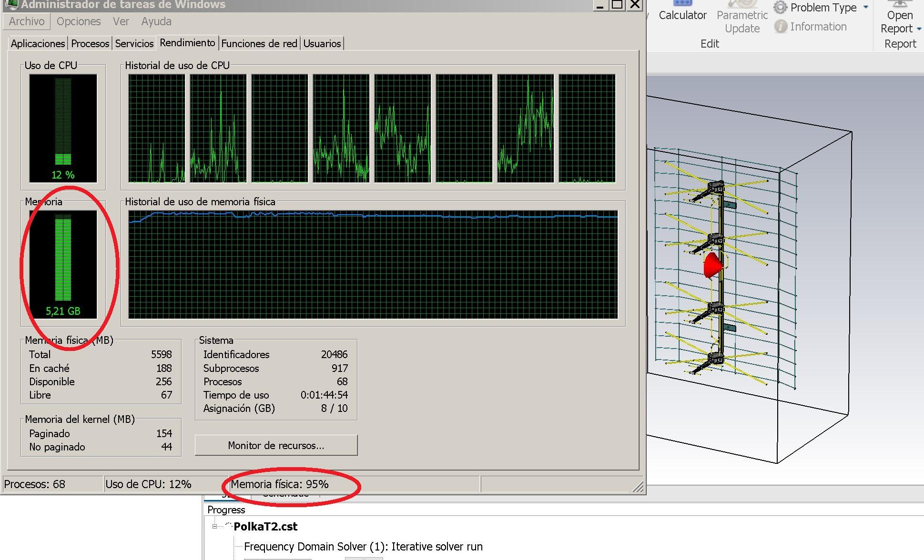Click the Calculator ribbon icon

pyautogui.click(x=682, y=3)
